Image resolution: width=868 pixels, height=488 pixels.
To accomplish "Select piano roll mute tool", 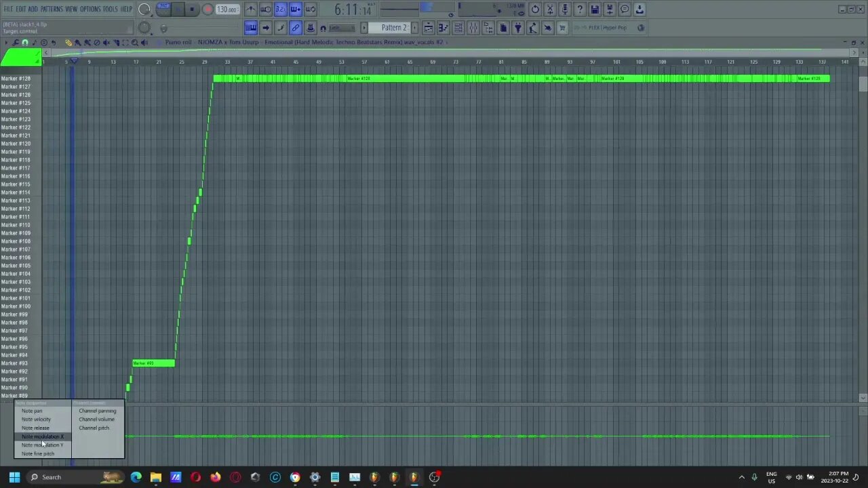I will click(x=106, y=43).
